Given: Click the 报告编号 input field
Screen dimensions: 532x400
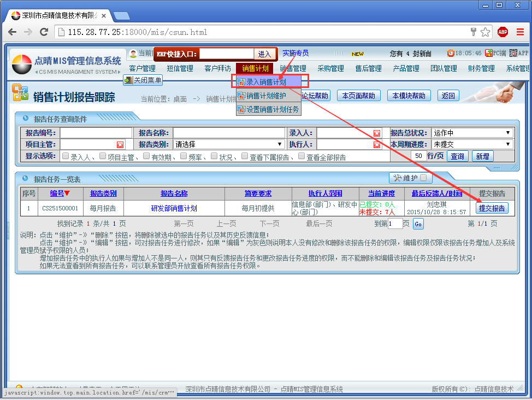Looking at the screenshot, I should click(x=96, y=133).
